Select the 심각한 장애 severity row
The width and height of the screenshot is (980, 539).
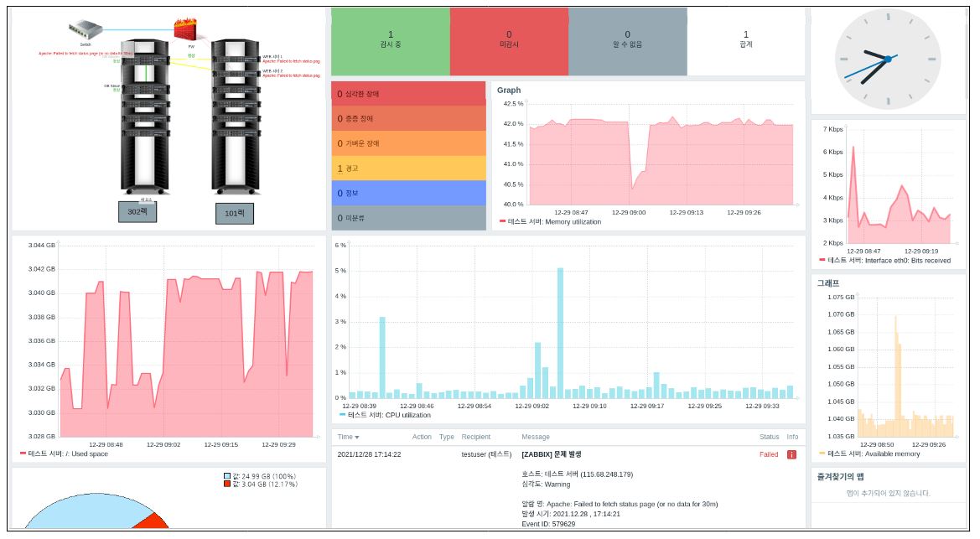(x=409, y=94)
